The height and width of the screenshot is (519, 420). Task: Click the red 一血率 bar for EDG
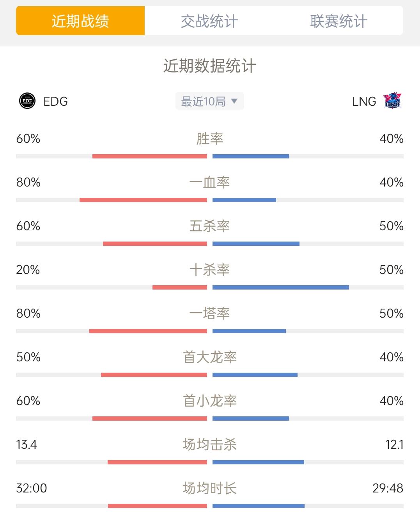[x=143, y=200]
